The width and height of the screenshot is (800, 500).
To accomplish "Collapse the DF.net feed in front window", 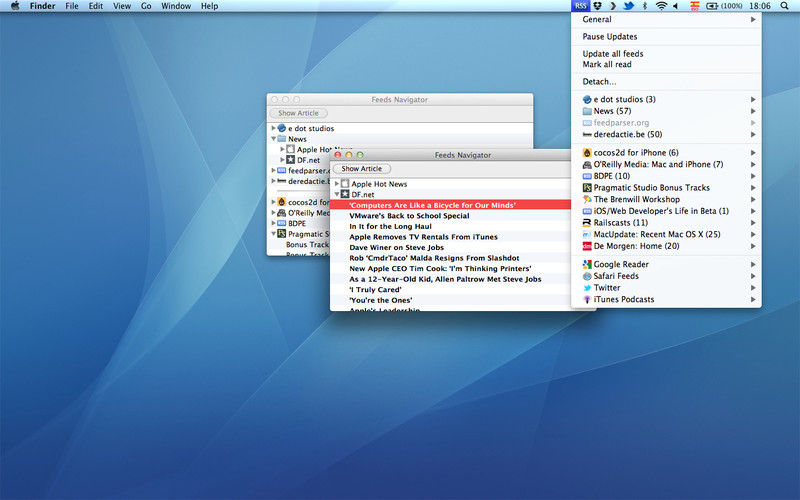I will click(337, 194).
